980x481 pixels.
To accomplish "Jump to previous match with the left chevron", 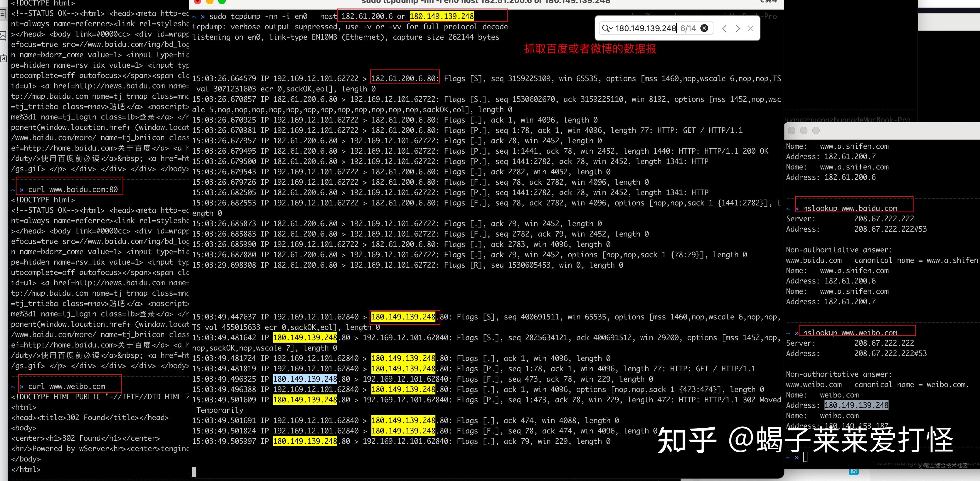I will pos(724,29).
